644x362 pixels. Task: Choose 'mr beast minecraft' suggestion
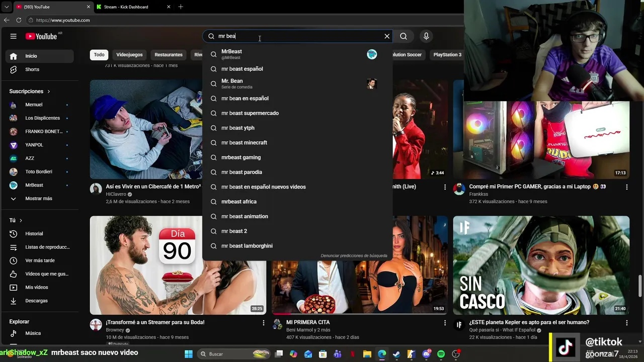(x=297, y=143)
